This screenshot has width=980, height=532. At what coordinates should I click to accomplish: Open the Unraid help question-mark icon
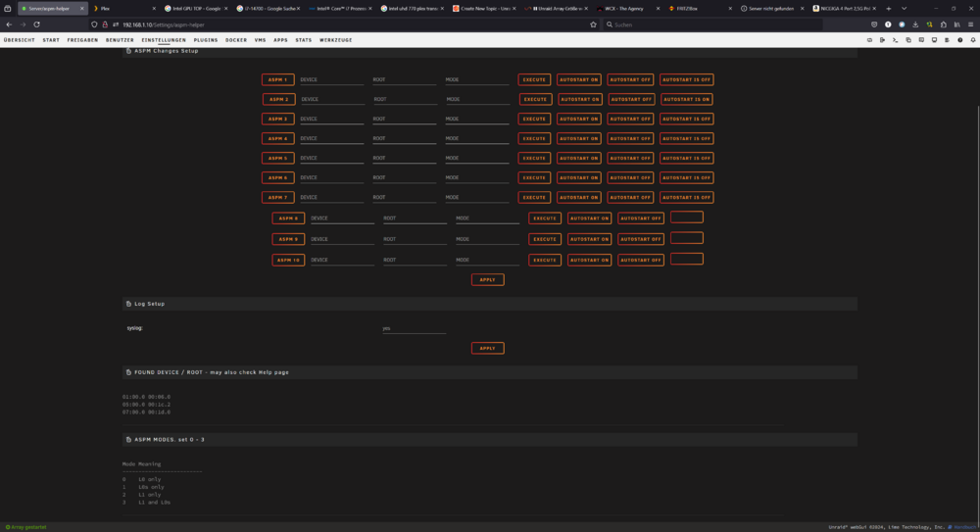[960, 40]
